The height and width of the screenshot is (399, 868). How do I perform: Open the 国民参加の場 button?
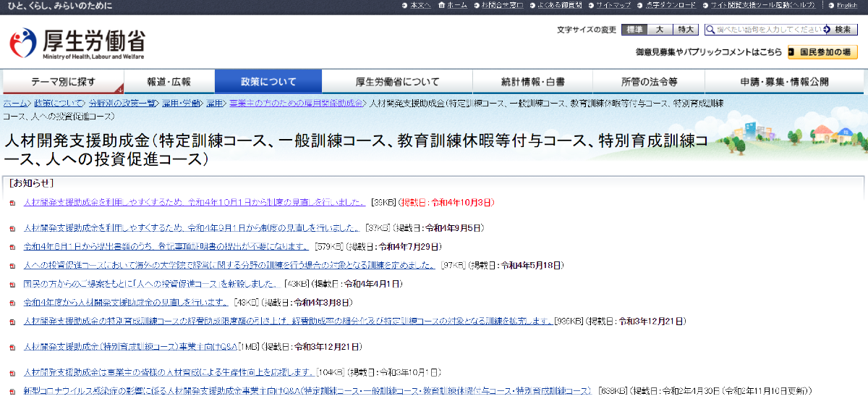click(x=822, y=52)
